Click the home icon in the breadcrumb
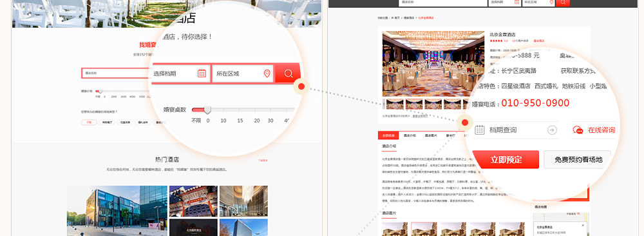The image size is (644, 236). pyautogui.click(x=392, y=18)
